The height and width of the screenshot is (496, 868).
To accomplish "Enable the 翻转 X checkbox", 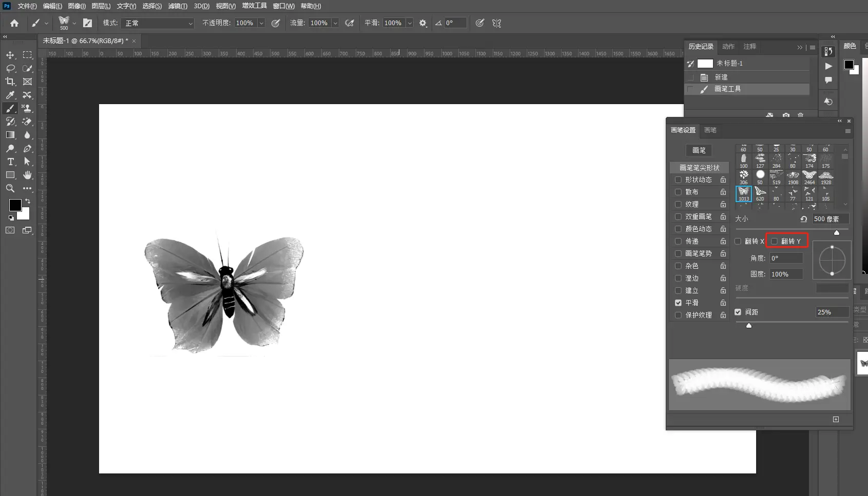I will (738, 241).
